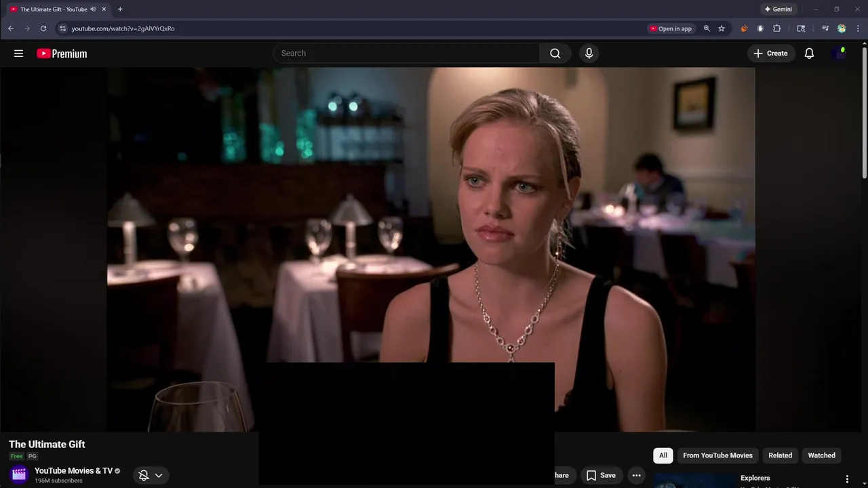This screenshot has width=868, height=488.
Task: Select the Related filter chip
Action: coord(780,455)
